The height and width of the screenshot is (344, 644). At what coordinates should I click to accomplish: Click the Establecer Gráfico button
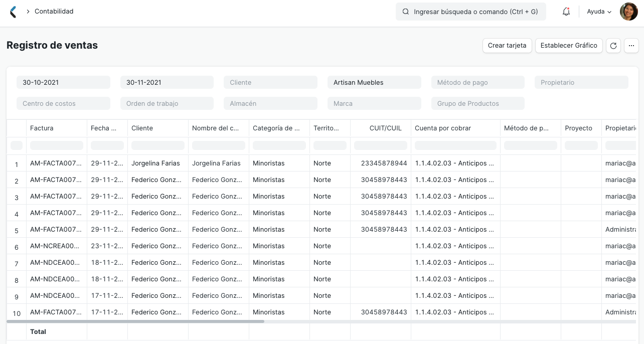pyautogui.click(x=569, y=46)
